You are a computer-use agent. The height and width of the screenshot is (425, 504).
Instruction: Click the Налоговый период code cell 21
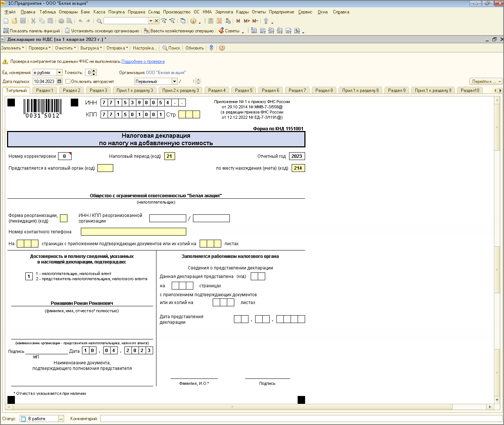point(169,156)
